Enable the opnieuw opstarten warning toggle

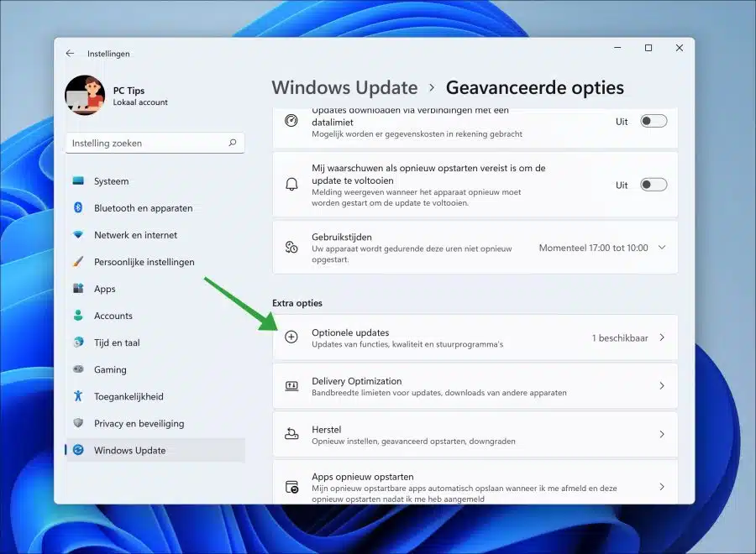pyautogui.click(x=654, y=185)
